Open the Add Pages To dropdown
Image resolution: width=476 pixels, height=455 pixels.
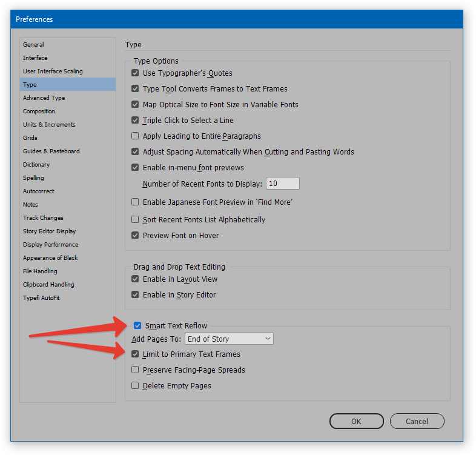click(229, 339)
